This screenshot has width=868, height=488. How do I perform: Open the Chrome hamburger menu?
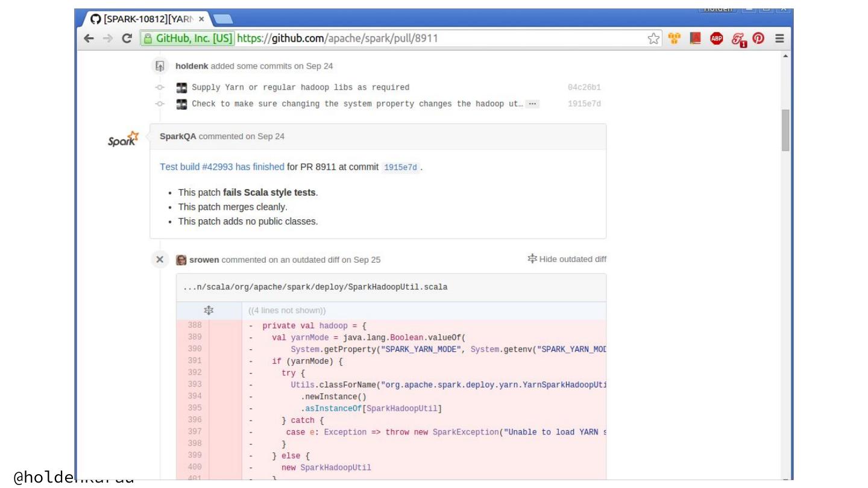tap(779, 39)
